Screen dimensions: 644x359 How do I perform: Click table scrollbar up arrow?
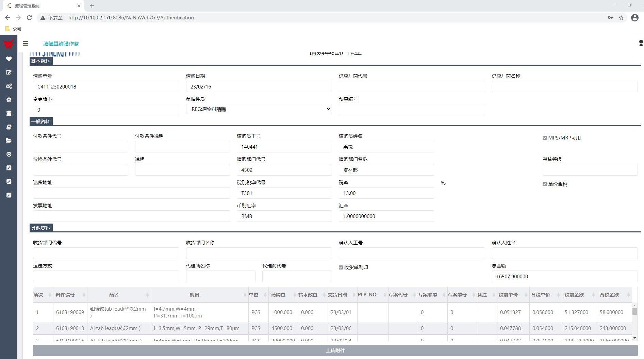634,306
